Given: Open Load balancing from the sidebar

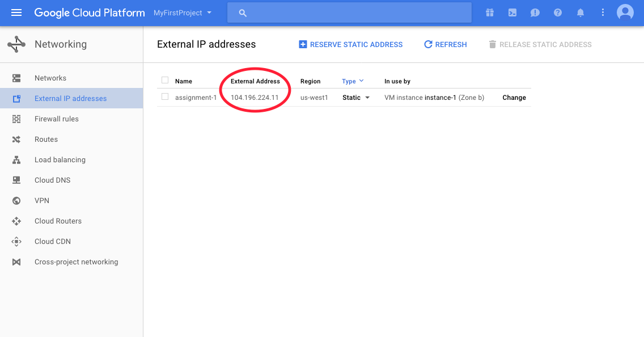Looking at the screenshot, I should pyautogui.click(x=60, y=159).
